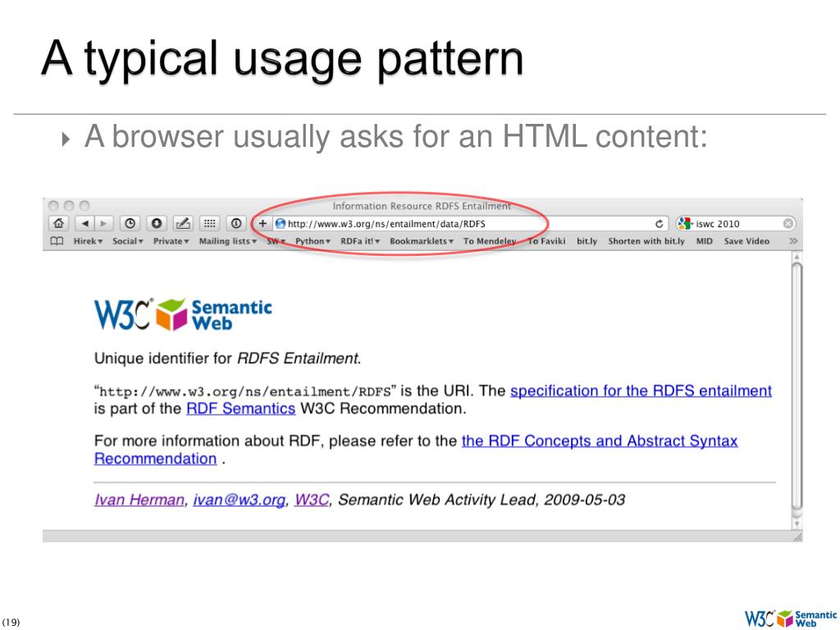Click the ivan@w3.org email link
Image resolution: width=840 pixels, height=630 pixels.
click(x=239, y=500)
